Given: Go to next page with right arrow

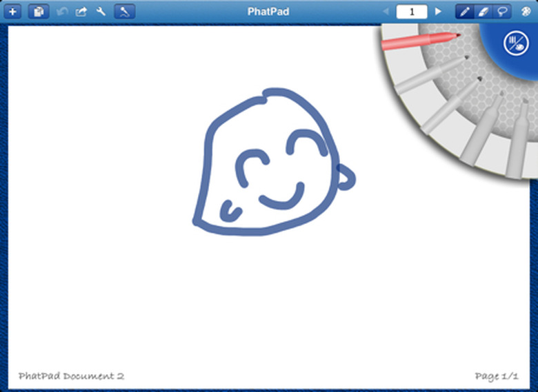Looking at the screenshot, I should point(438,12).
